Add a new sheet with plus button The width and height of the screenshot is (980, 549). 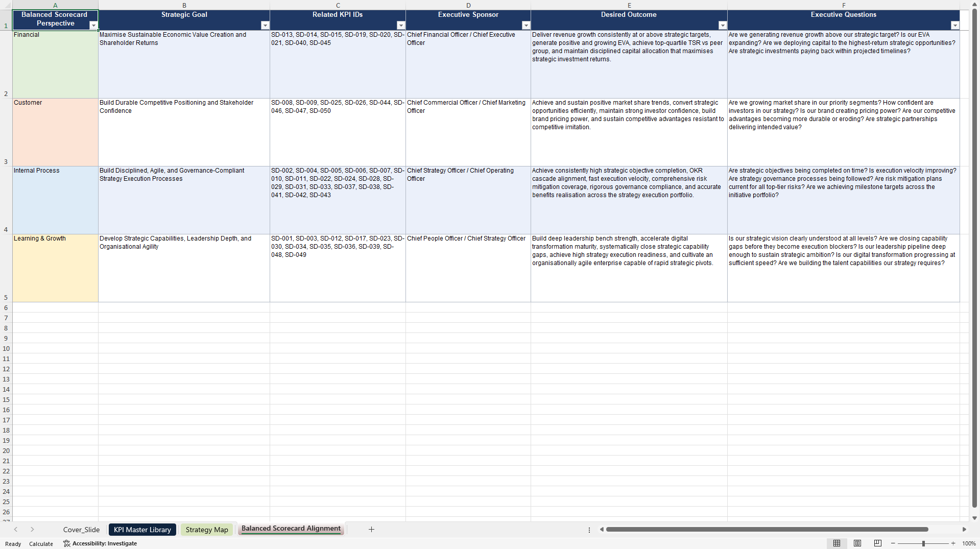[x=371, y=530]
